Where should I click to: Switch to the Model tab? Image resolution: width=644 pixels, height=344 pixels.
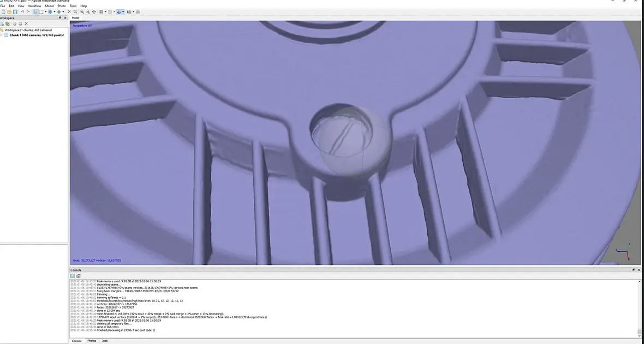75,18
